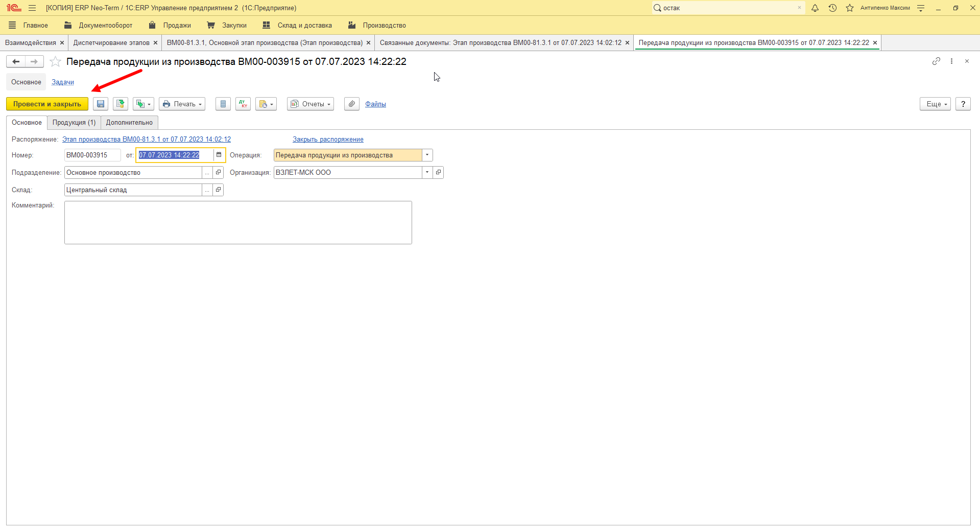Go back with left arrow button

click(16, 61)
